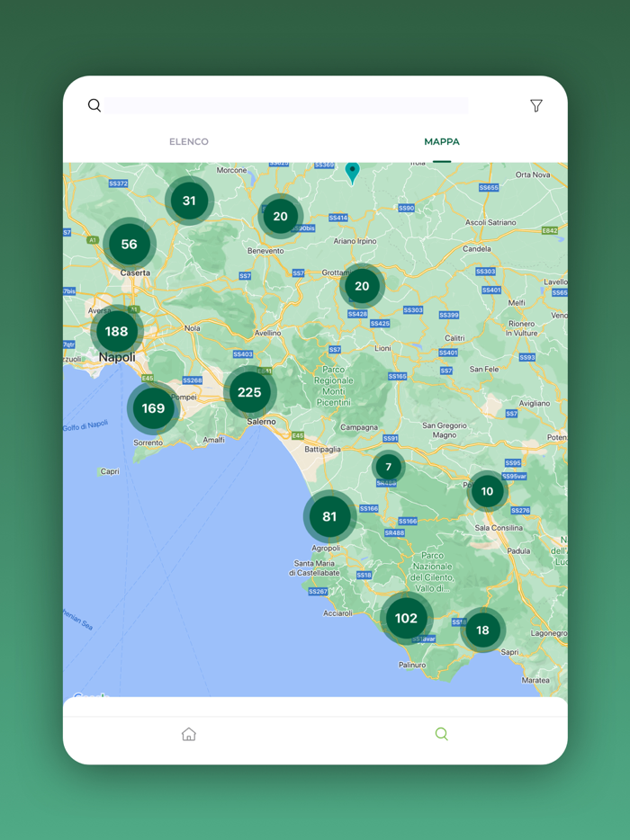
Task: Click the Orta Nova label
Action: (x=533, y=174)
